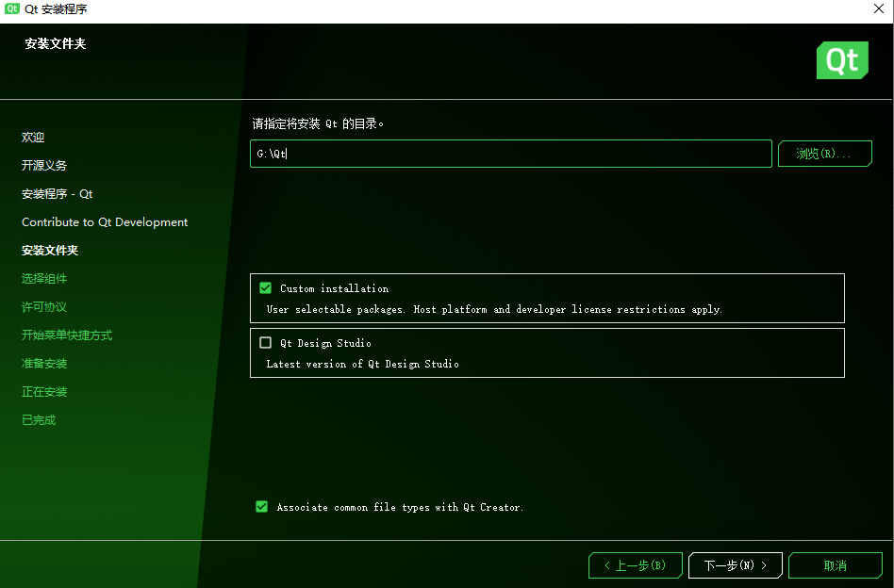Click the 上一步(B) button to go back
This screenshot has width=894, height=588.
[635, 564]
